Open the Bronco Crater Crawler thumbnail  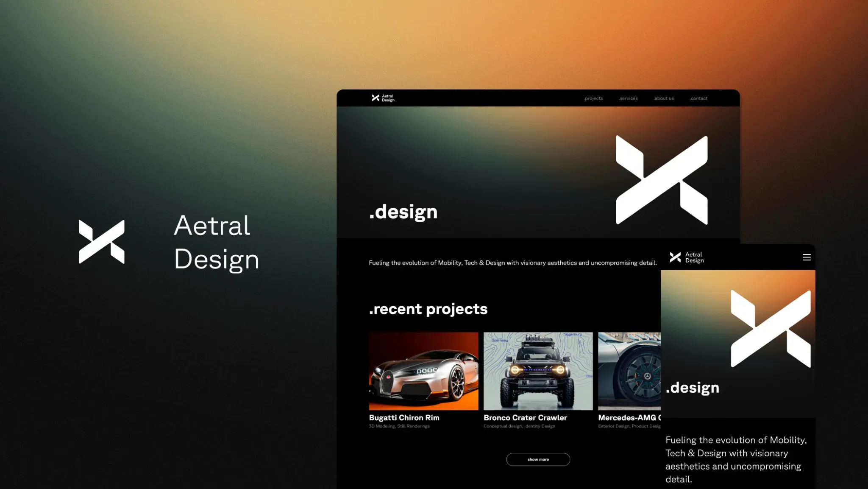(x=538, y=371)
